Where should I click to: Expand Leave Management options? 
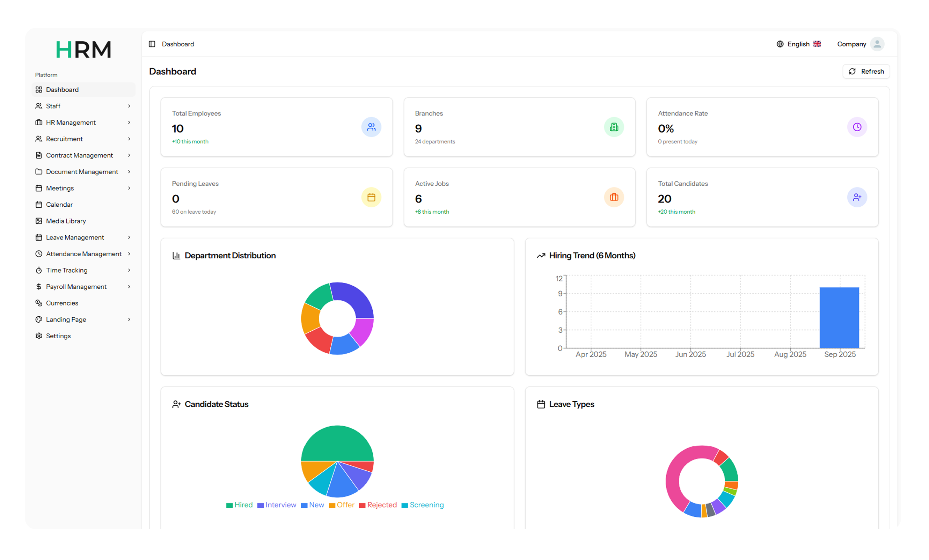(75, 237)
